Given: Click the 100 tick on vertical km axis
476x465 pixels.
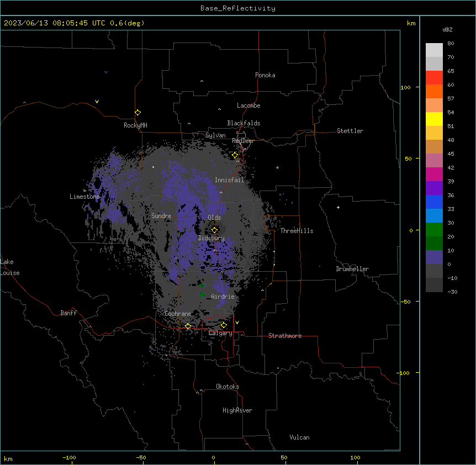Looking at the screenshot, I should pos(405,87).
